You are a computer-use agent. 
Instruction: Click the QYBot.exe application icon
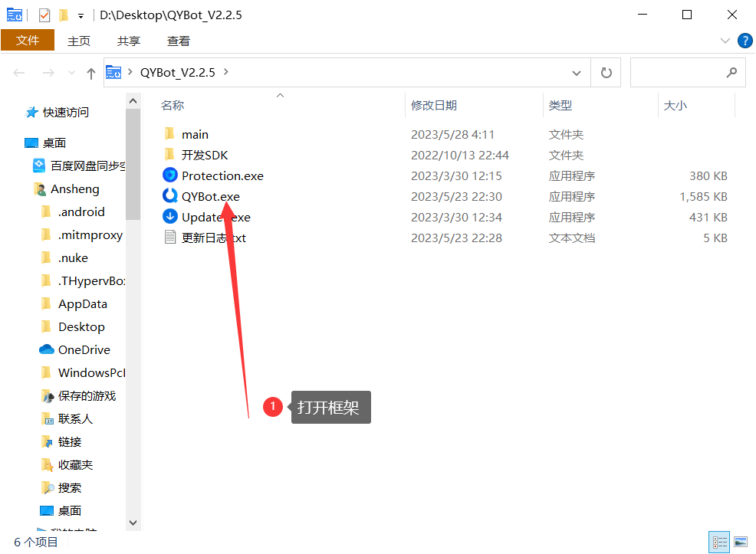[170, 196]
